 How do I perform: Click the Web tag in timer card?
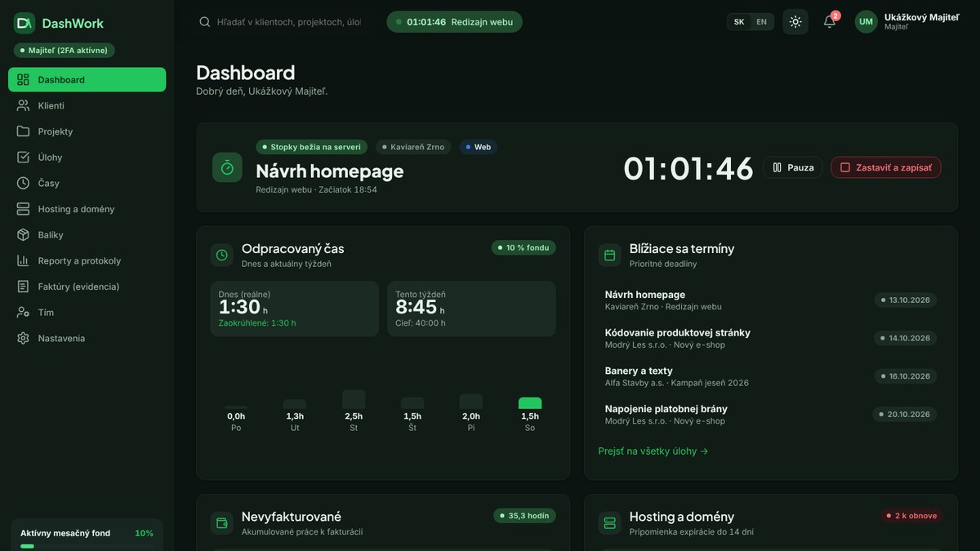478,147
